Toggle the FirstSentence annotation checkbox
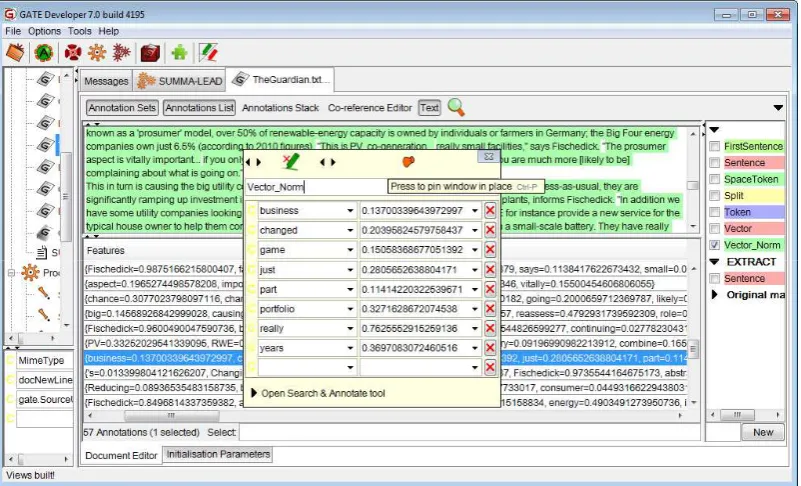 tap(715, 147)
